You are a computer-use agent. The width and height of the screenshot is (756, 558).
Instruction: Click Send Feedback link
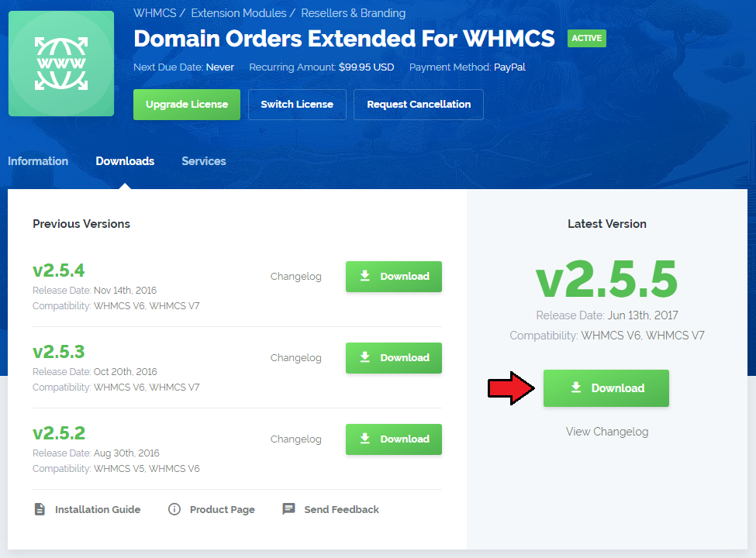(x=341, y=509)
